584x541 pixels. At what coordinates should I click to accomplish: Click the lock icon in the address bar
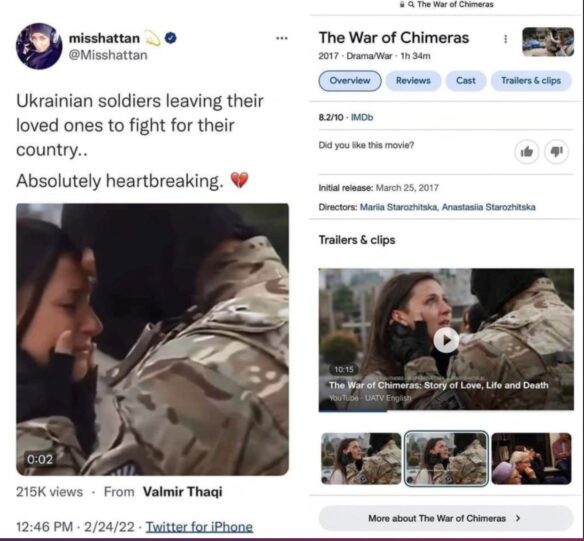click(402, 4)
